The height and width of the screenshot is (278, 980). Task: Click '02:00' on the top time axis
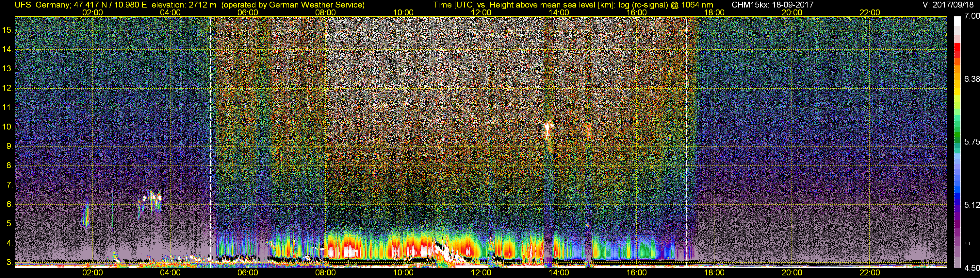[x=92, y=12]
